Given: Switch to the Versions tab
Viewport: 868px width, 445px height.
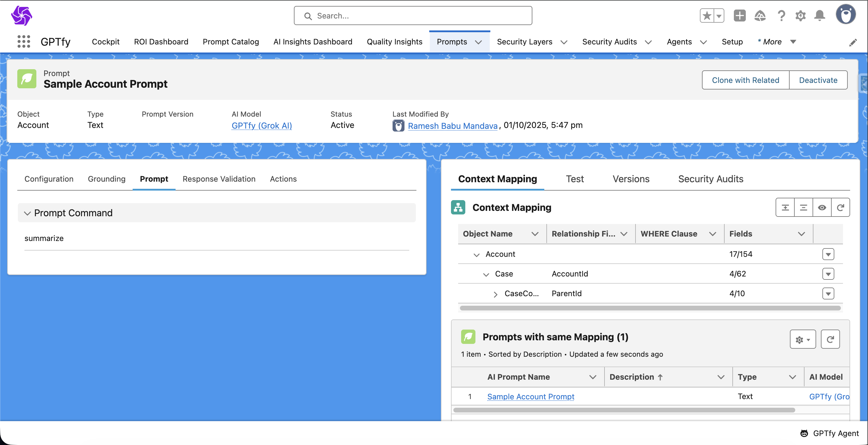Looking at the screenshot, I should [x=631, y=179].
